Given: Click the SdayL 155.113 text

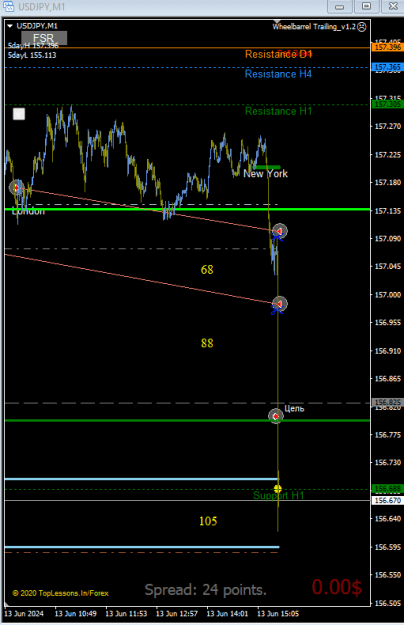Looking at the screenshot, I should coord(32,55).
